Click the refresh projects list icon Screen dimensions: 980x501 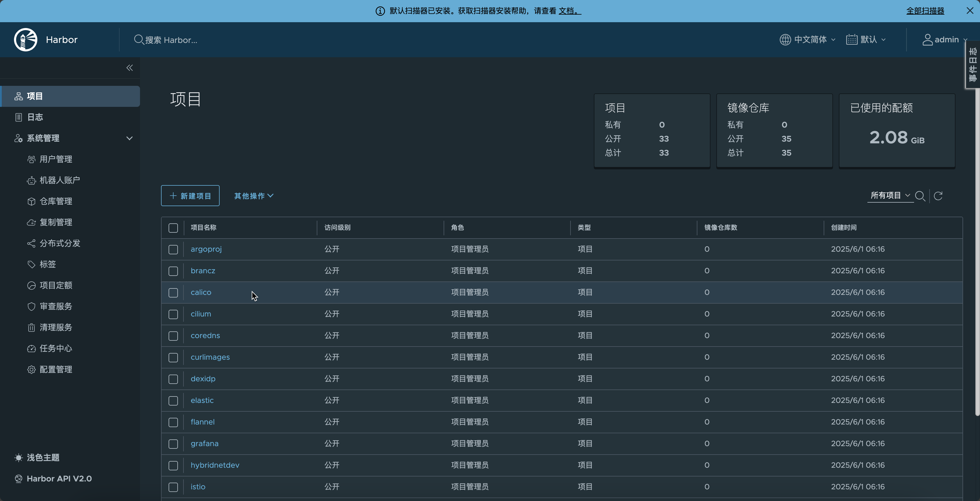tap(938, 196)
